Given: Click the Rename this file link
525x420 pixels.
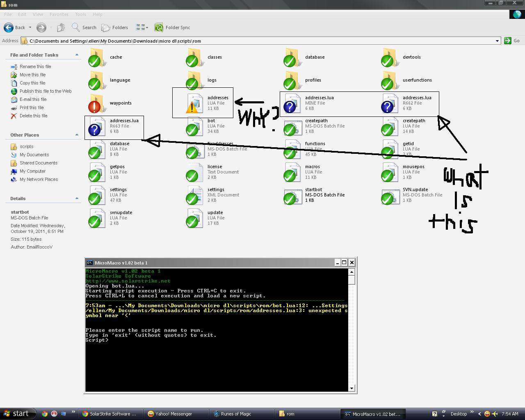Looking at the screenshot, I should coord(35,66).
